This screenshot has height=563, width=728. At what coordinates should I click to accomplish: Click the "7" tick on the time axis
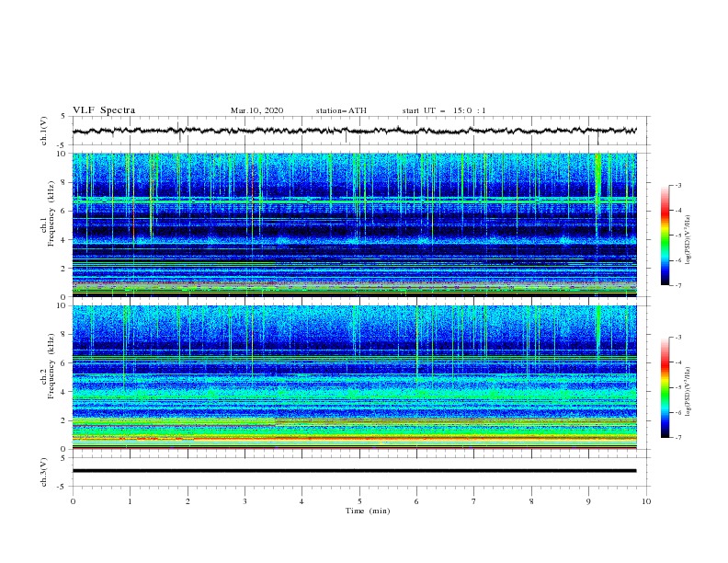[x=474, y=501]
